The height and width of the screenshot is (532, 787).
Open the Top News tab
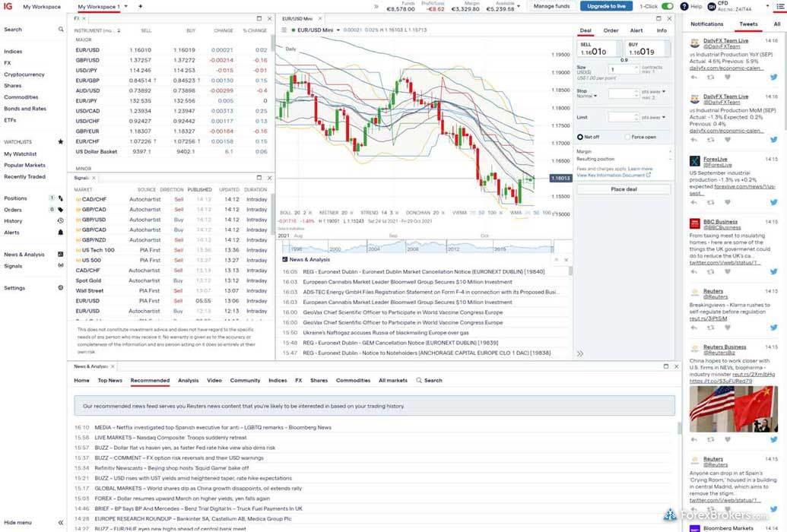[x=109, y=380]
